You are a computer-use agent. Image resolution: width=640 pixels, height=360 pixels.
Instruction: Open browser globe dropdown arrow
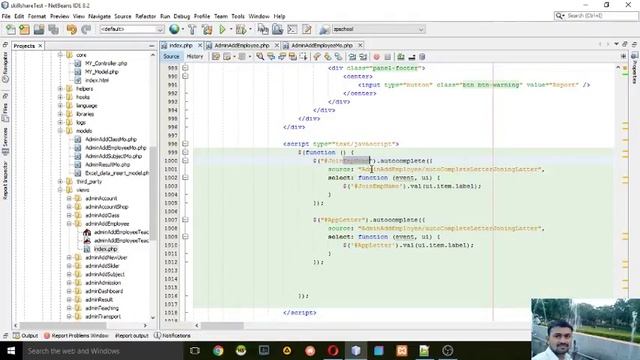182,29
